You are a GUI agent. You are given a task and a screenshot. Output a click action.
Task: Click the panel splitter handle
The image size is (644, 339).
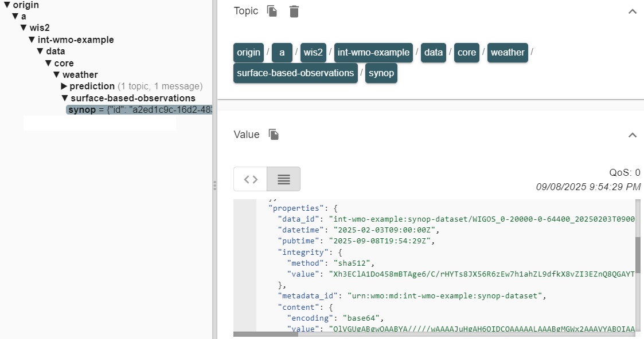click(214, 186)
